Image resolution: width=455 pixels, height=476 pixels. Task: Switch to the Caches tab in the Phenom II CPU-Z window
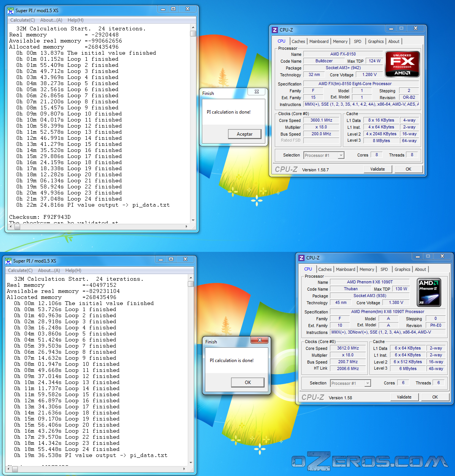[325, 269]
